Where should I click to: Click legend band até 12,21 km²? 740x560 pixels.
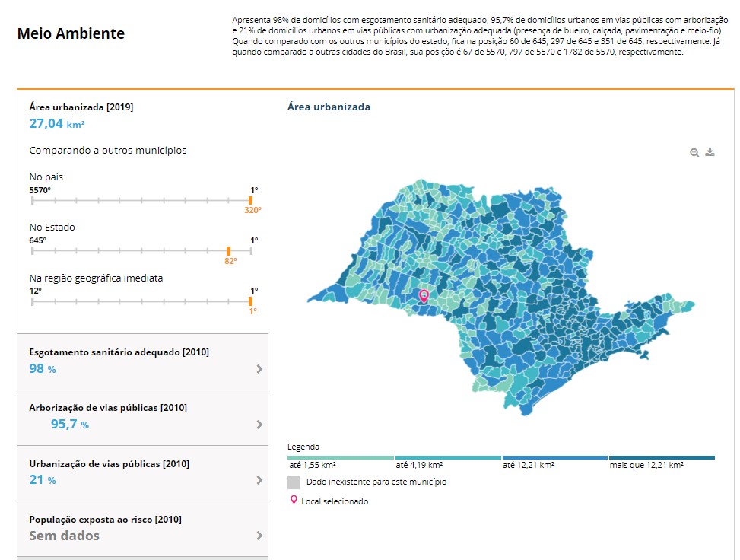pos(555,457)
